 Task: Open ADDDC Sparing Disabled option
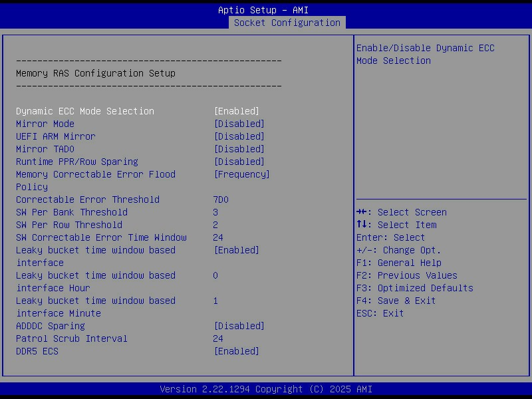(x=239, y=326)
